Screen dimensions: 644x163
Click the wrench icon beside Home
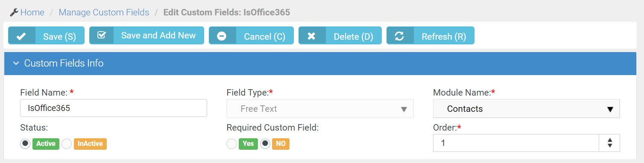click(x=14, y=12)
